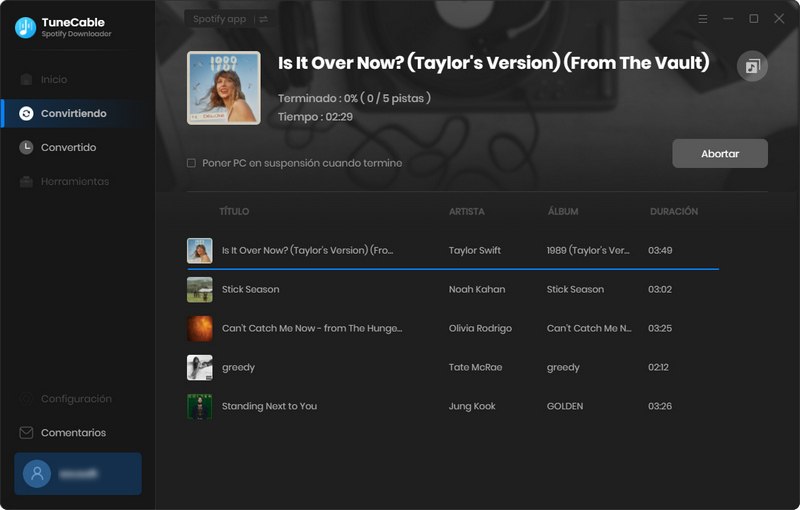Screen dimensions: 800x510
Task: Open Configuración in the sidebar
Action: [75, 399]
